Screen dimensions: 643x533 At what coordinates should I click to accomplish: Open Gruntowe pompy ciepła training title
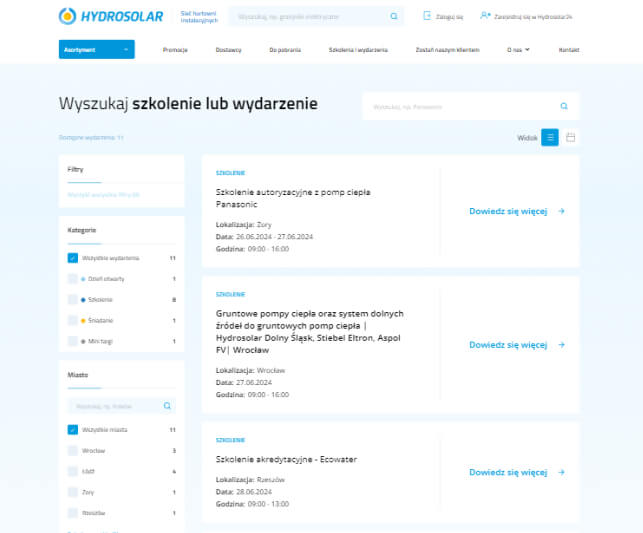pyautogui.click(x=310, y=332)
